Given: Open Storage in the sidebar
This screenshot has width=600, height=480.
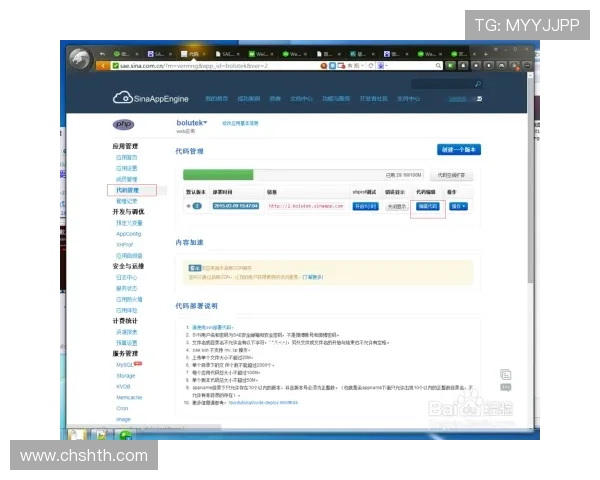Looking at the screenshot, I should (126, 376).
